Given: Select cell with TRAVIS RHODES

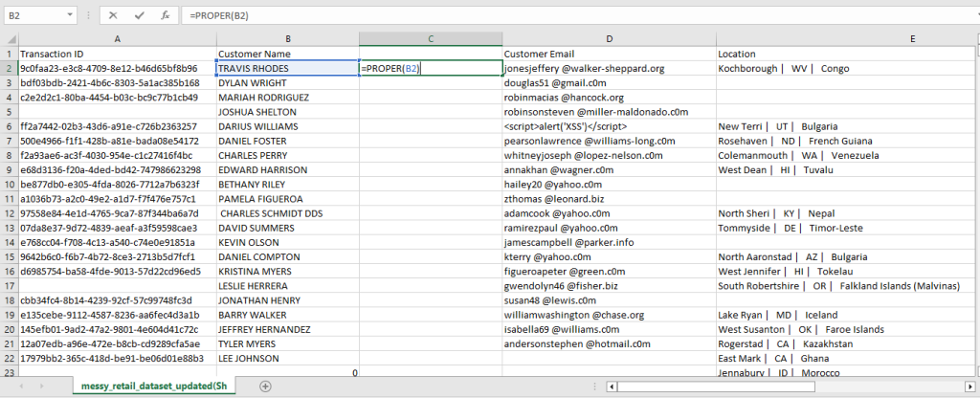Looking at the screenshot, I should [287, 68].
